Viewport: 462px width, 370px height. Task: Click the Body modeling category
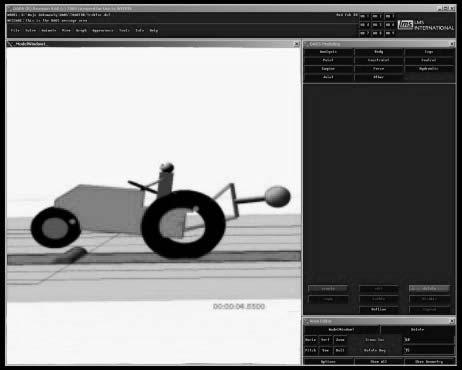pos(379,52)
